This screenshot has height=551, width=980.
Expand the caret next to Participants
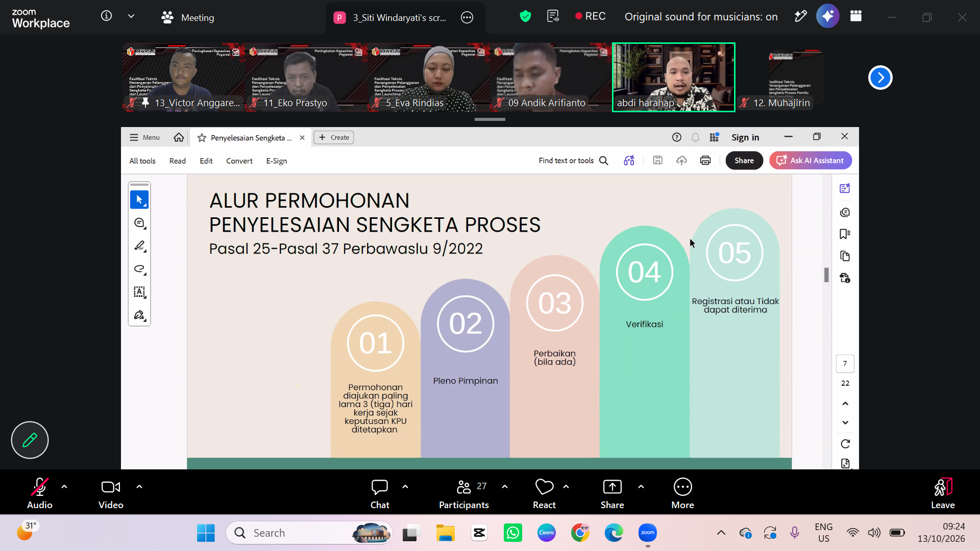(505, 487)
